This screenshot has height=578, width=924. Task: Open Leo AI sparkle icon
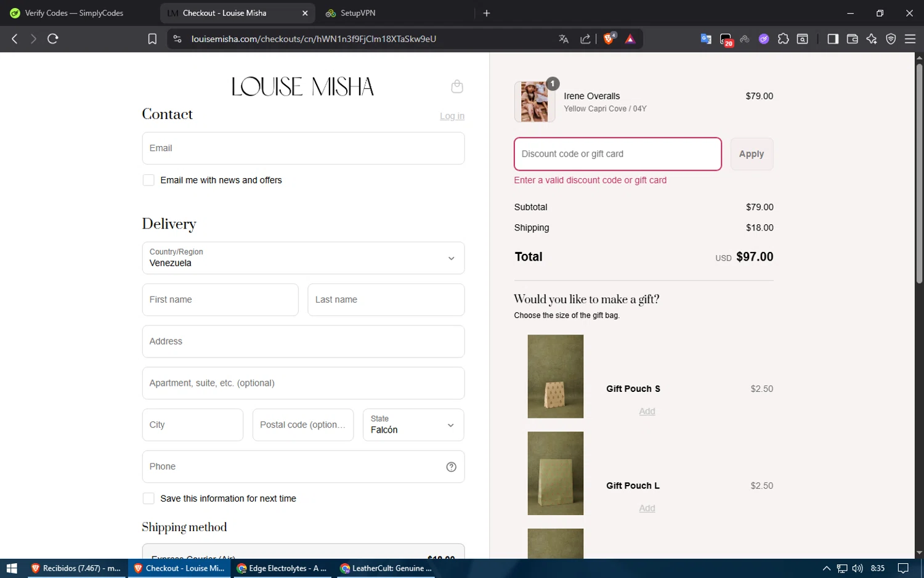[x=872, y=39]
